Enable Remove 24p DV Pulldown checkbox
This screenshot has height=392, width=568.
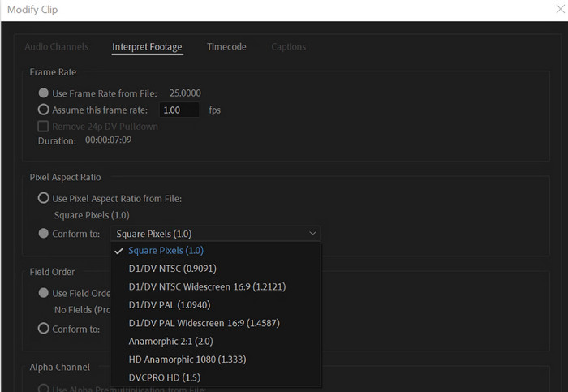pos(44,127)
